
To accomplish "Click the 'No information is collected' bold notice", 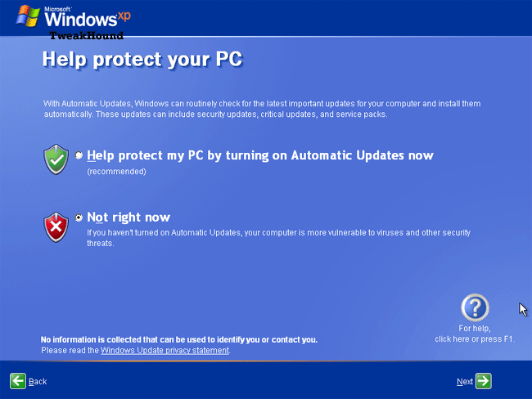I will (179, 339).
